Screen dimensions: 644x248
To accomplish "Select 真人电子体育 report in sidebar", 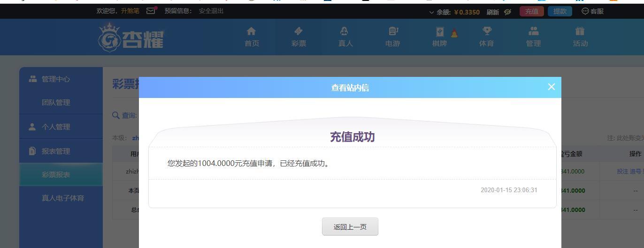I will tap(63, 198).
